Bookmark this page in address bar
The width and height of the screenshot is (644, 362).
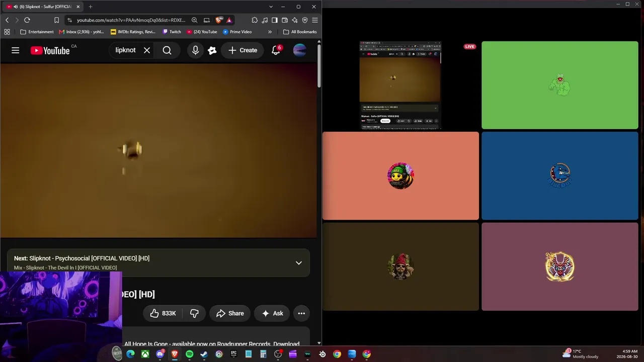(56, 20)
